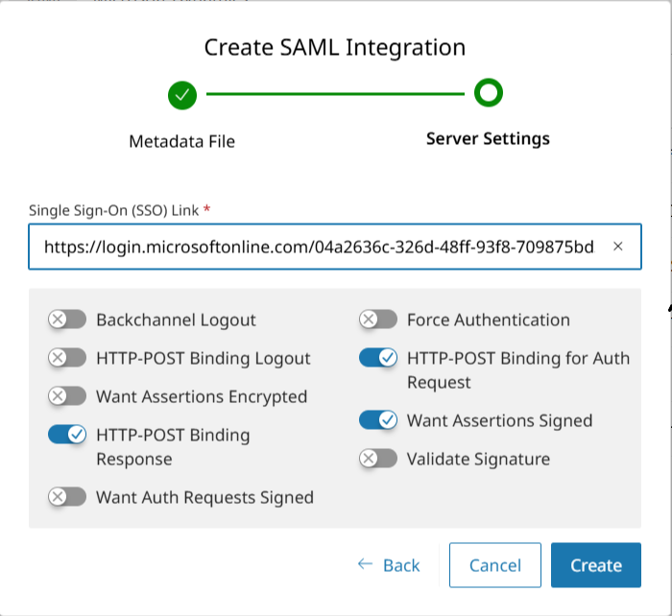Click the Want Auth Requests Signed label

(x=204, y=497)
